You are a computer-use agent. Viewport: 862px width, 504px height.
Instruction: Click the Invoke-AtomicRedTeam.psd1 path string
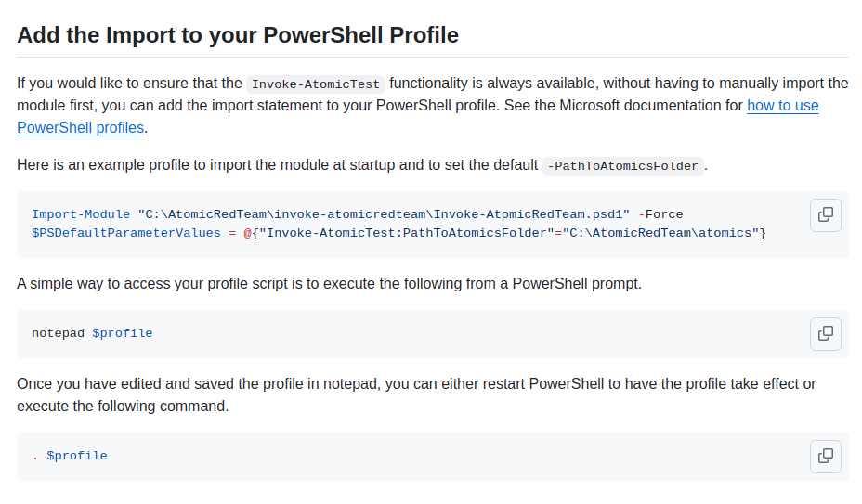384,214
